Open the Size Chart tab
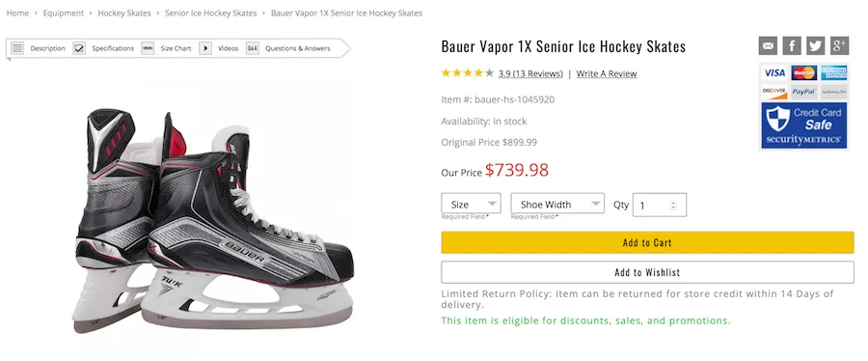The width and height of the screenshot is (868, 361). tap(176, 48)
